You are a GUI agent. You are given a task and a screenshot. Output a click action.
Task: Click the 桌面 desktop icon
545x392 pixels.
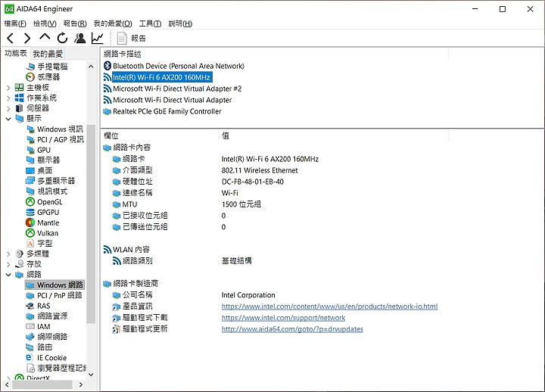pyautogui.click(x=30, y=170)
